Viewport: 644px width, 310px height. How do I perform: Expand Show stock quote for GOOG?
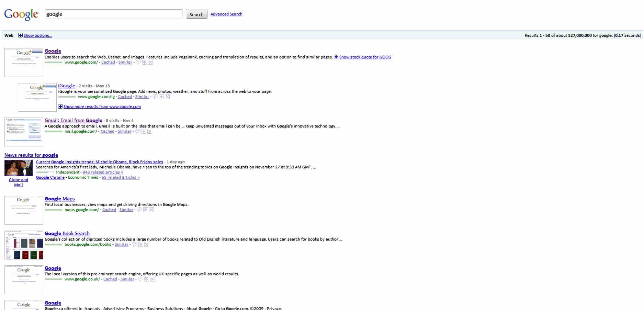[x=365, y=57]
